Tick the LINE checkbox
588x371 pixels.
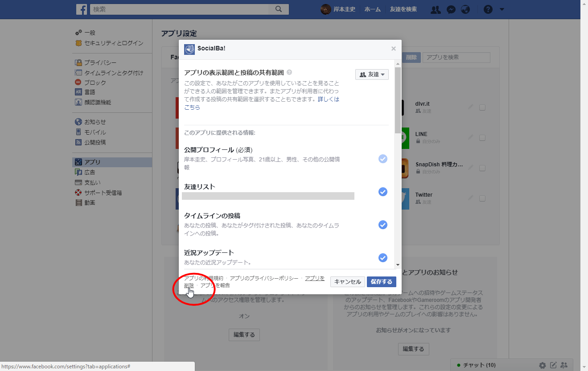pos(482,138)
